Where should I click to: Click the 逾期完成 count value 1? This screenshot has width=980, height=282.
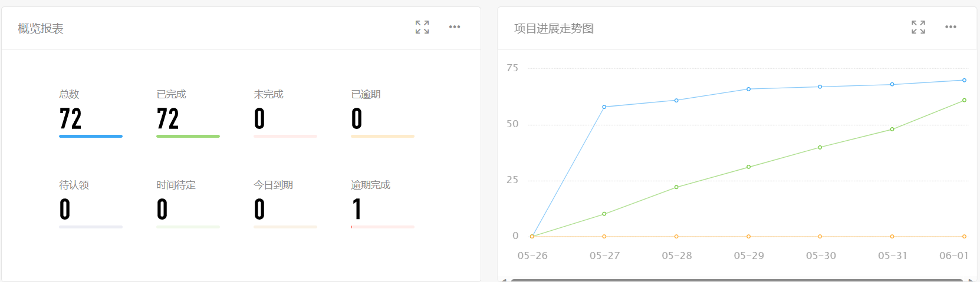click(x=357, y=210)
